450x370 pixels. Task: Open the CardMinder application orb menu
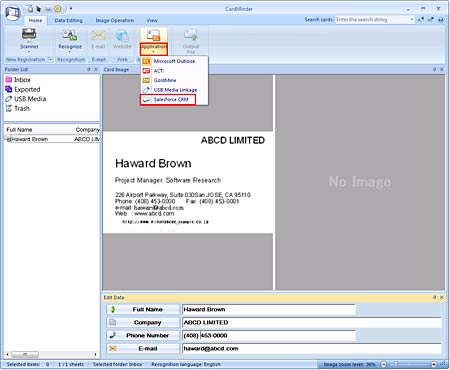[x=13, y=13]
